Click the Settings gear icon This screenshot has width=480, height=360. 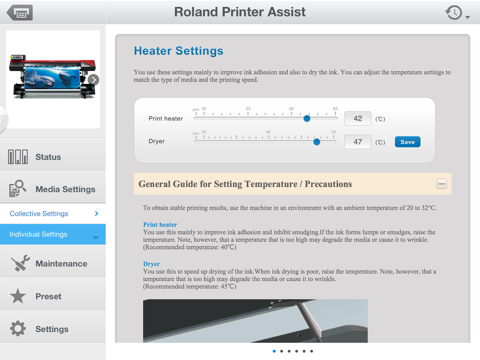18,329
